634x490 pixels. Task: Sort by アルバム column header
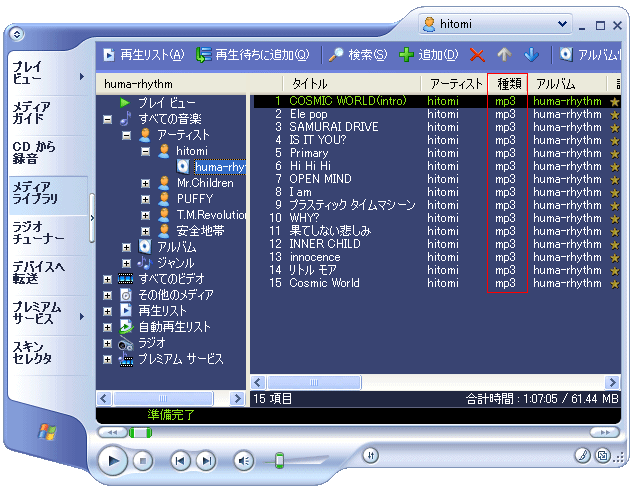[x=568, y=84]
